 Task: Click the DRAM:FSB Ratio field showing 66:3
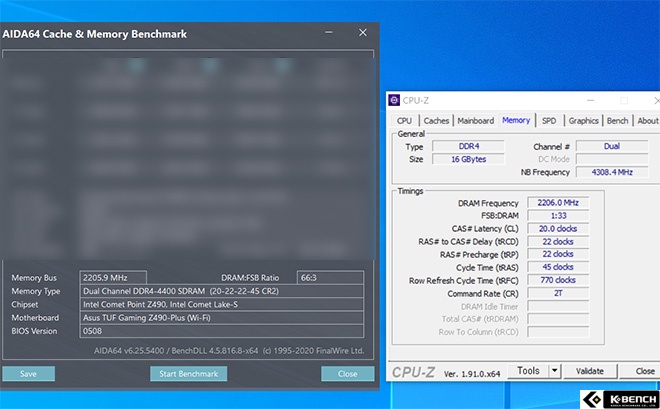pyautogui.click(x=330, y=278)
